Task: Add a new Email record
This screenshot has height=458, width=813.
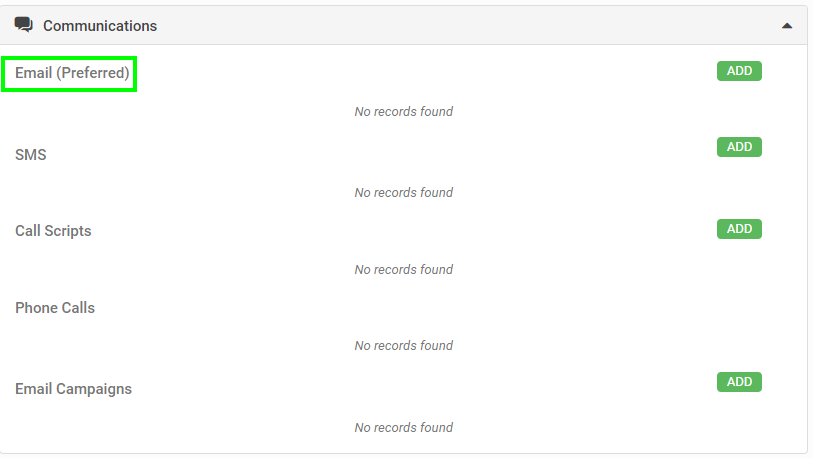Action: click(739, 71)
